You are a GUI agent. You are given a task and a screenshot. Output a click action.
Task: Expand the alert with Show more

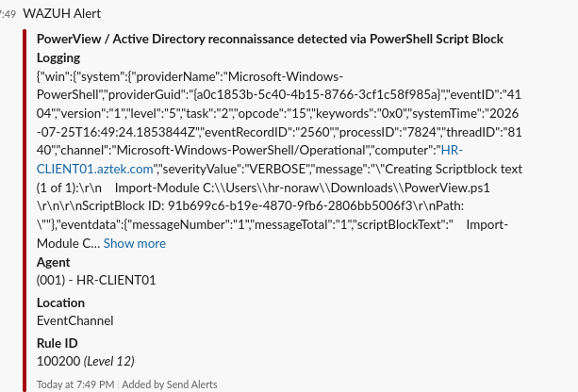(135, 243)
